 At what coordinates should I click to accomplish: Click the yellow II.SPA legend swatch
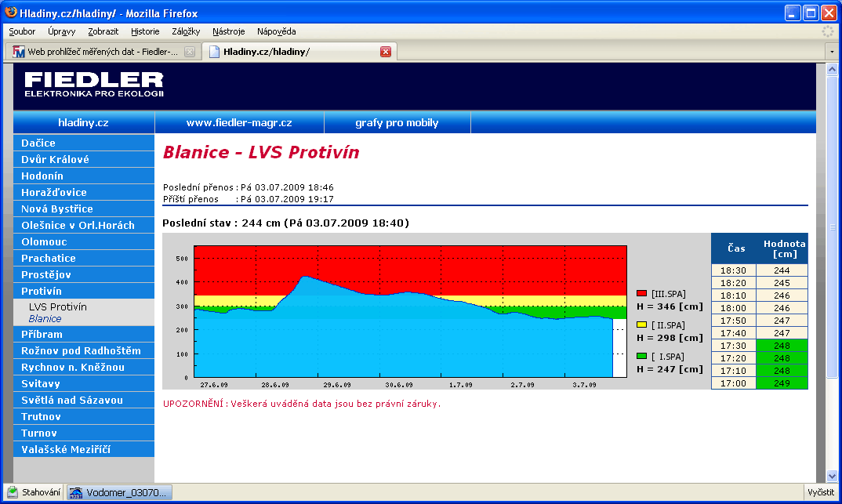pyautogui.click(x=641, y=325)
